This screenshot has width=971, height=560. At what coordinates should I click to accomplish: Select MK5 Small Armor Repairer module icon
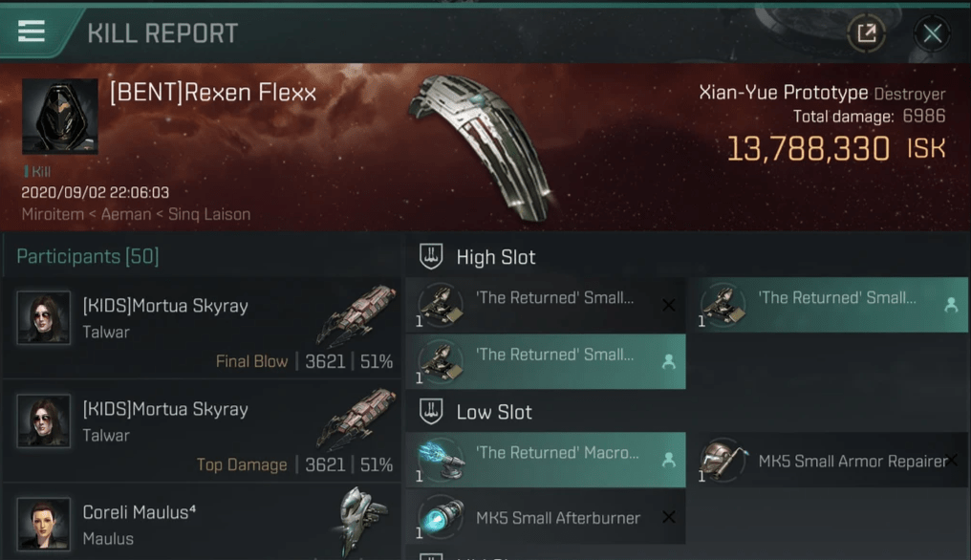(x=723, y=461)
